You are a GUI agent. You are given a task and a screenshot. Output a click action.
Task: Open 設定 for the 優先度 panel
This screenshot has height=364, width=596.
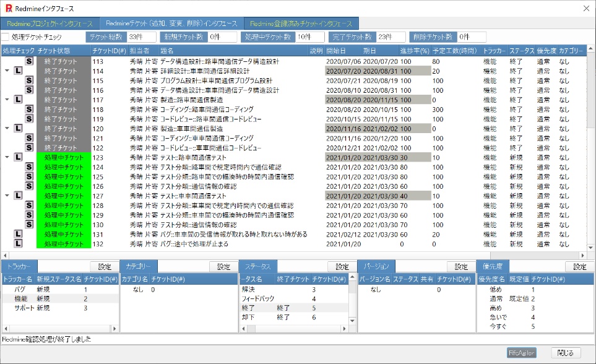pos(580,267)
